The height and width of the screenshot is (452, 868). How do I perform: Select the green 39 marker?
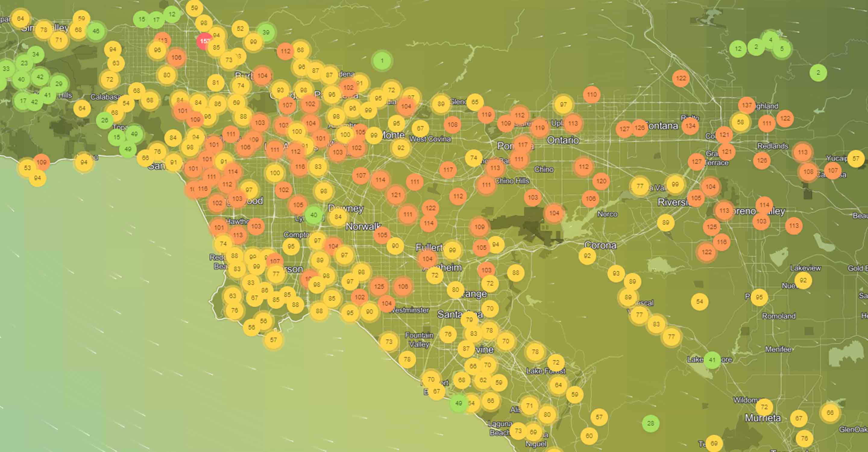266,32
